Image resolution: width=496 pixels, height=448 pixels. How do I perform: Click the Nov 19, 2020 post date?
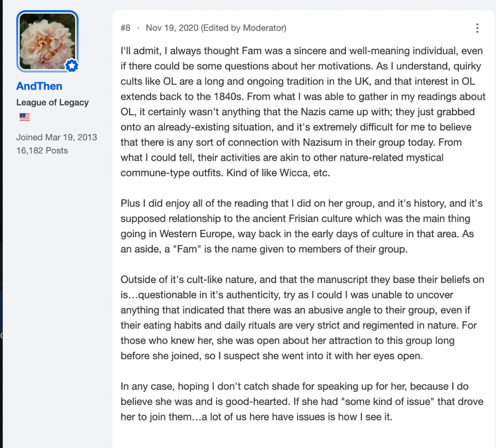pos(172,28)
